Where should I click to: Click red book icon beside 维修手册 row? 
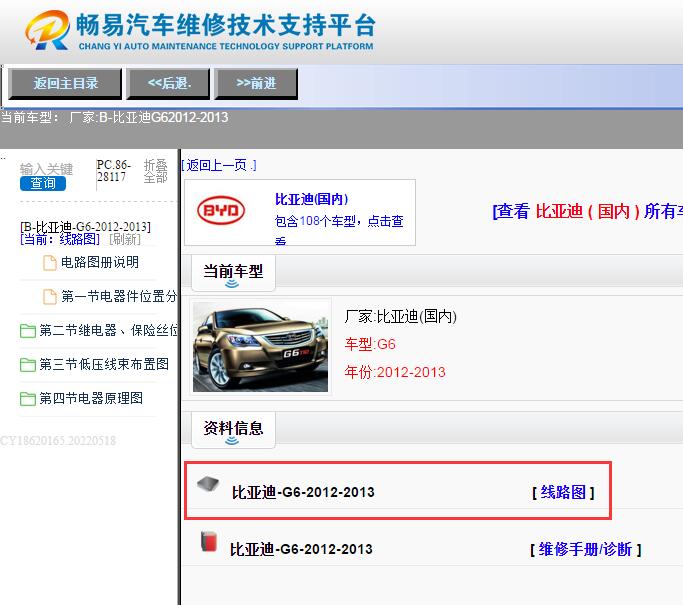tap(209, 541)
